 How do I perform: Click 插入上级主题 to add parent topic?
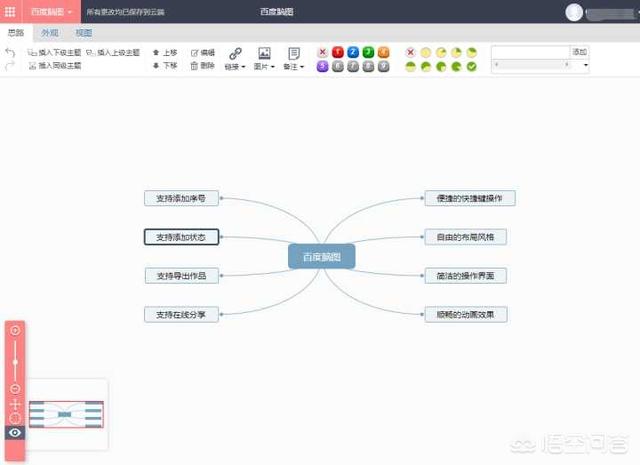point(113,53)
